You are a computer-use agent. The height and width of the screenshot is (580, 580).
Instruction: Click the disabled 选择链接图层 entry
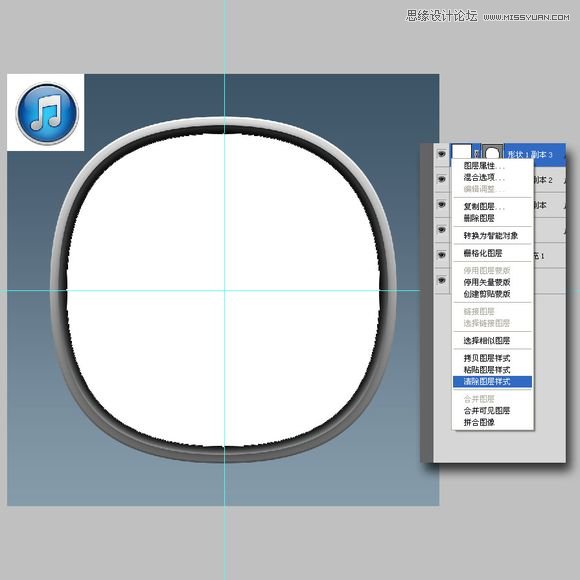(487, 323)
